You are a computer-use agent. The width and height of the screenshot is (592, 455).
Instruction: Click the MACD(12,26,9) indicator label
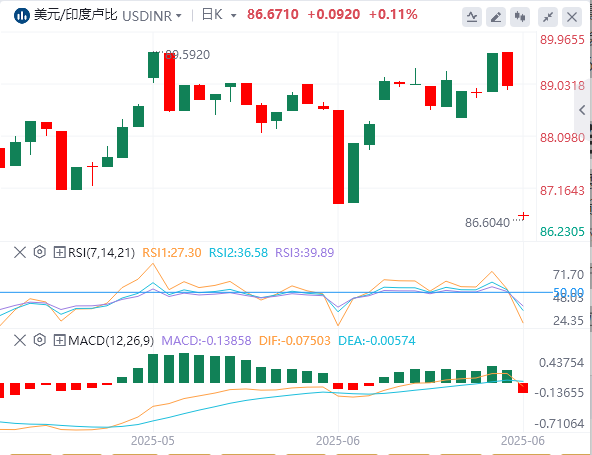tap(111, 341)
